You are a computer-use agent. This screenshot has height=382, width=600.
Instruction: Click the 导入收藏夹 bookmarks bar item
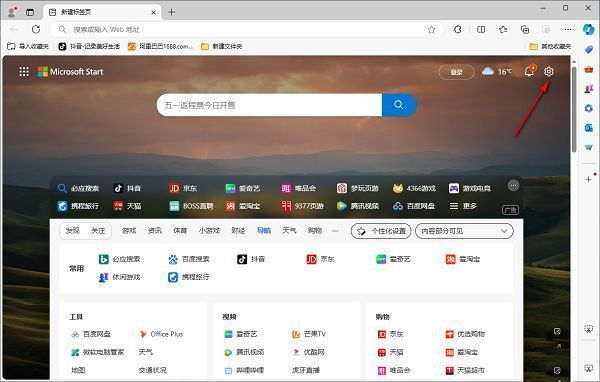(28, 46)
